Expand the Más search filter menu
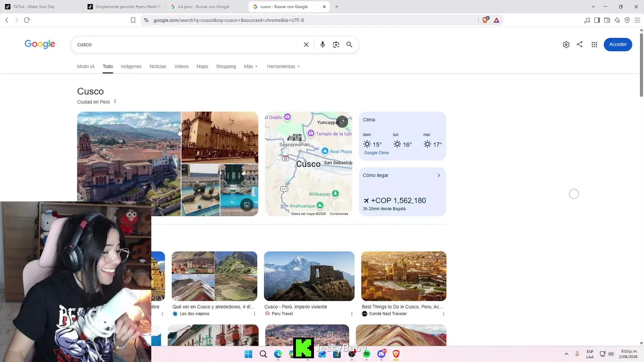This screenshot has width=644, height=362. pos(251,66)
